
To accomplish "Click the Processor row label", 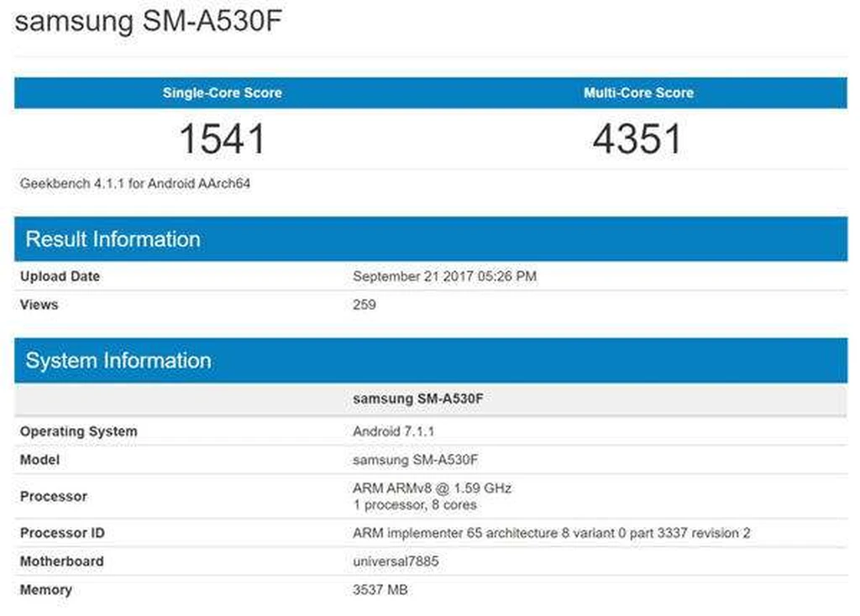I will [x=53, y=497].
